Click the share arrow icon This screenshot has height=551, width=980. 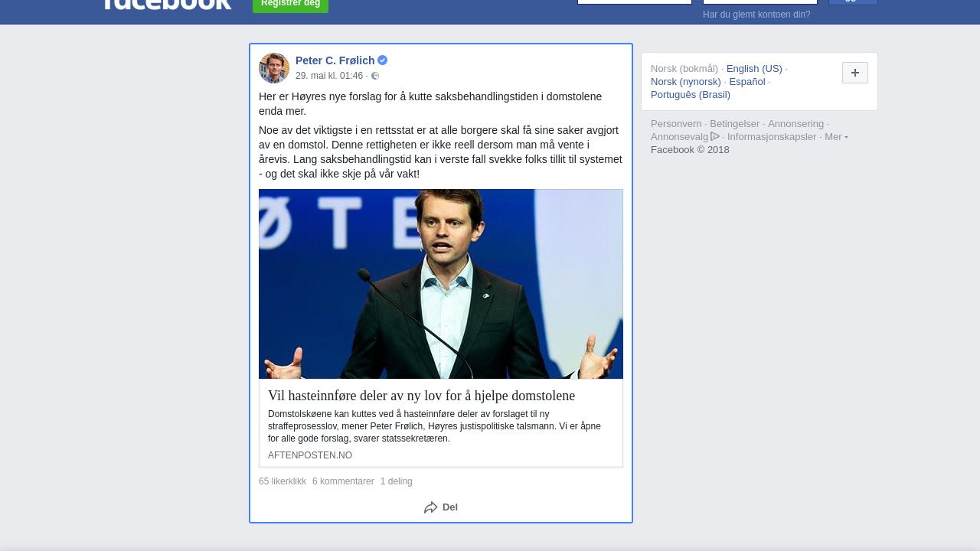(x=431, y=507)
